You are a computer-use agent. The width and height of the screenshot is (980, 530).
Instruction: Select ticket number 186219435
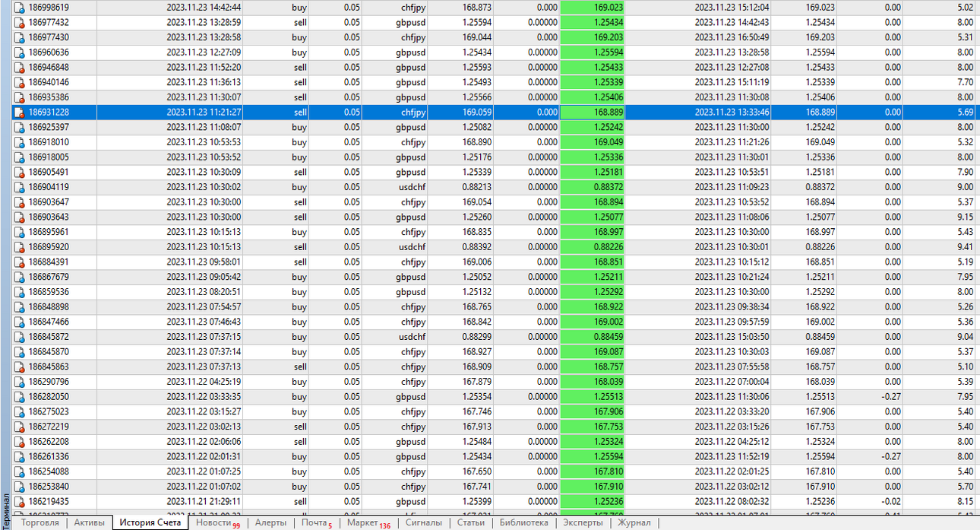pos(49,501)
